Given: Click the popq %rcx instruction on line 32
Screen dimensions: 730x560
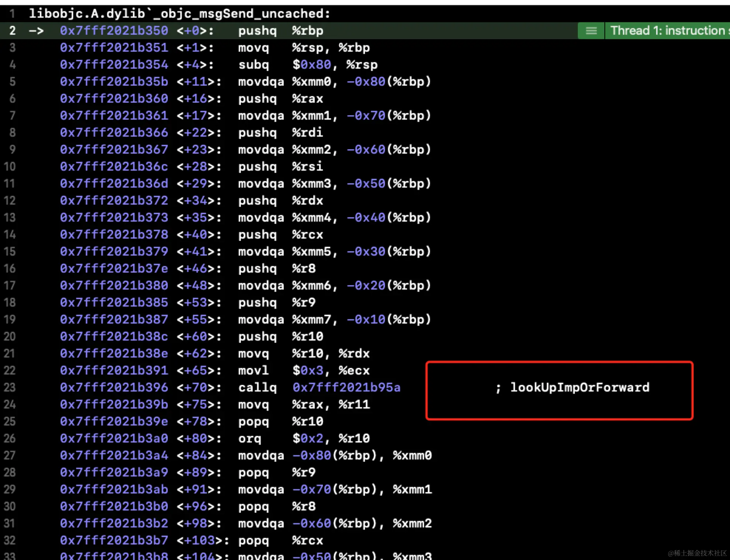Looking at the screenshot, I should point(281,540).
